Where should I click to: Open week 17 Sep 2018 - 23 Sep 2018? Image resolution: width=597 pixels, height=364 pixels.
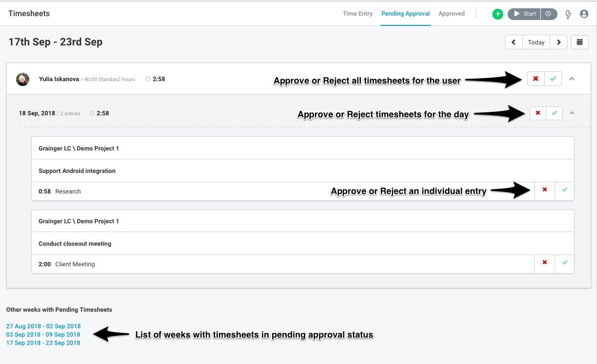43,343
